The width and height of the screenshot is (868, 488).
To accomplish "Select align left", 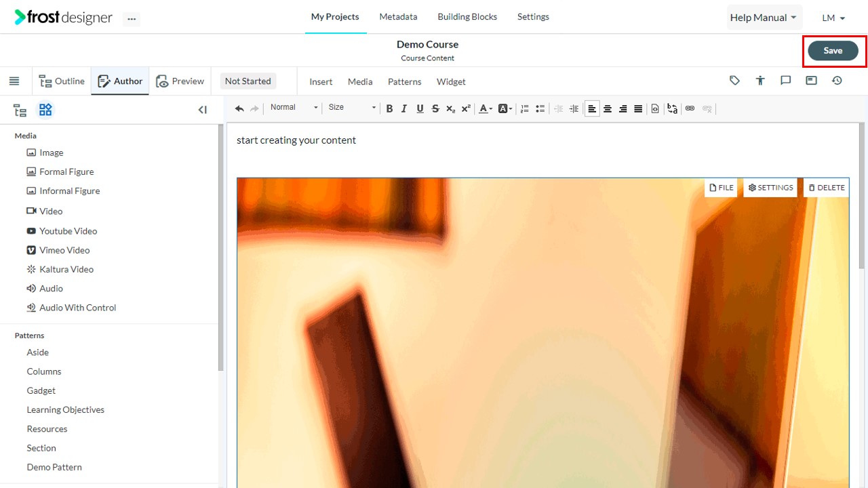I will click(592, 108).
